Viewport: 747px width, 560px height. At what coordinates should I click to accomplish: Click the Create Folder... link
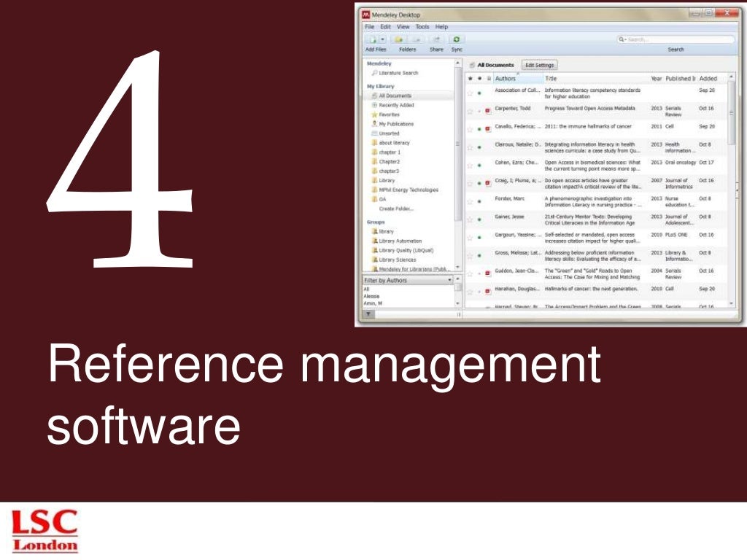pos(396,209)
